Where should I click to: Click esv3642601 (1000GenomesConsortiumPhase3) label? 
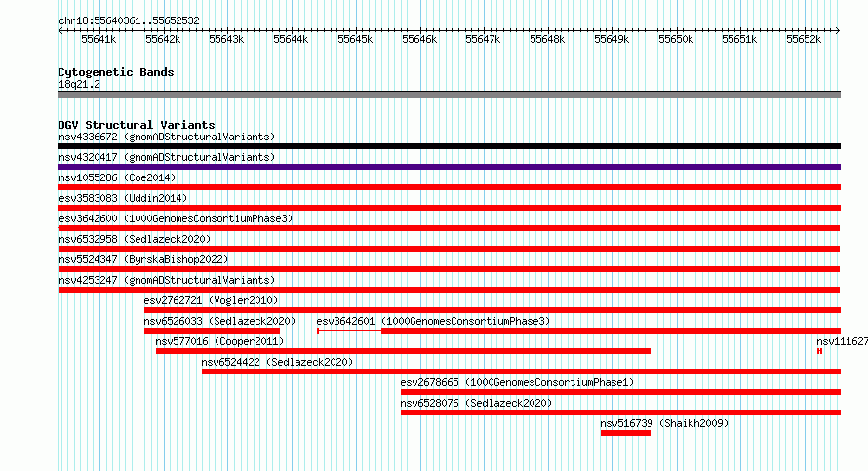[x=433, y=321]
